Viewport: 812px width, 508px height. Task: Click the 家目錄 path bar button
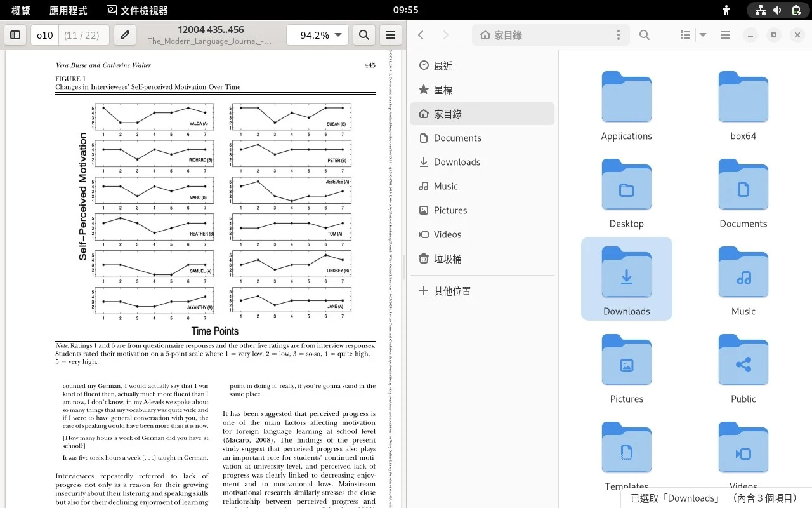501,36
